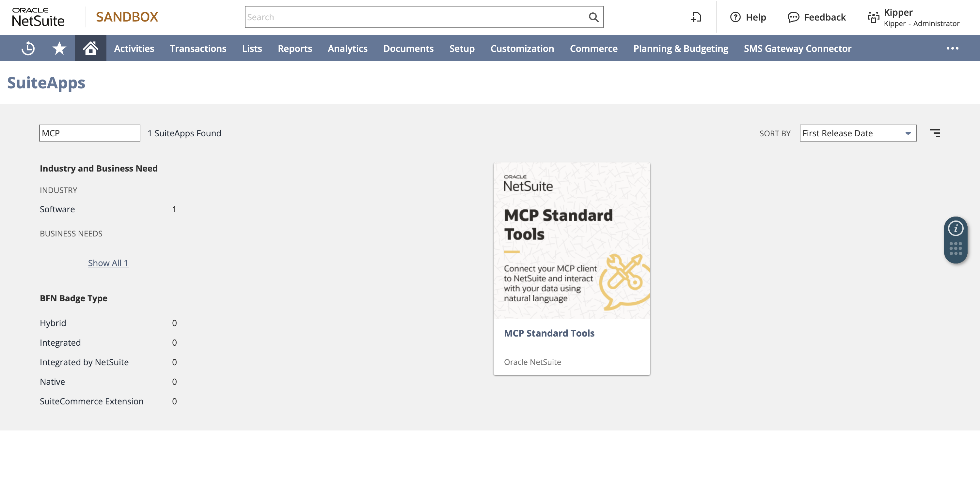This screenshot has height=482, width=980.
Task: Open the Customization menu
Action: (522, 49)
